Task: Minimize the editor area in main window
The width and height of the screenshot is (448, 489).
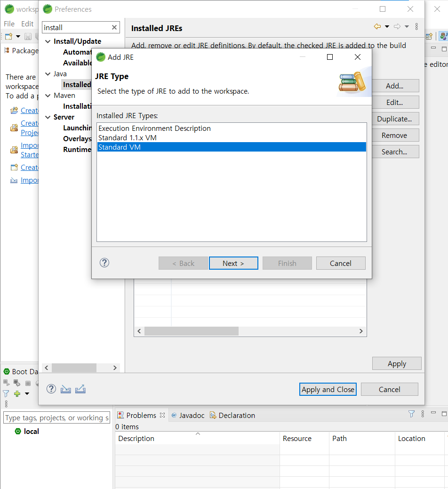Action: [x=433, y=48]
